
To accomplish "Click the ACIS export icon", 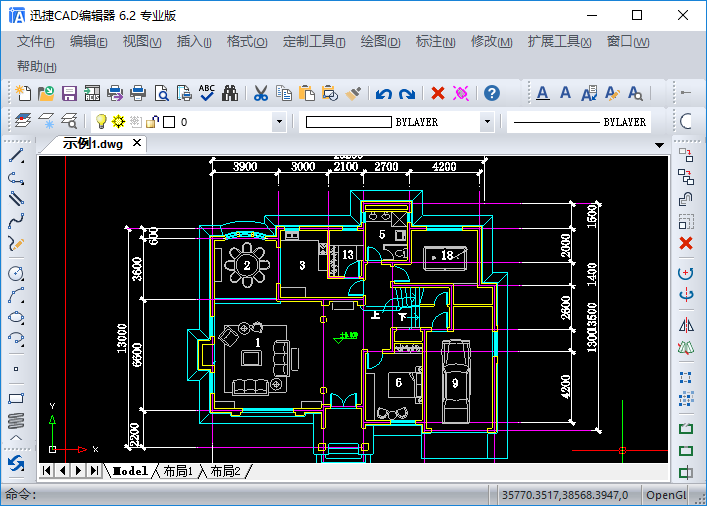I will pyautogui.click(x=92, y=93).
